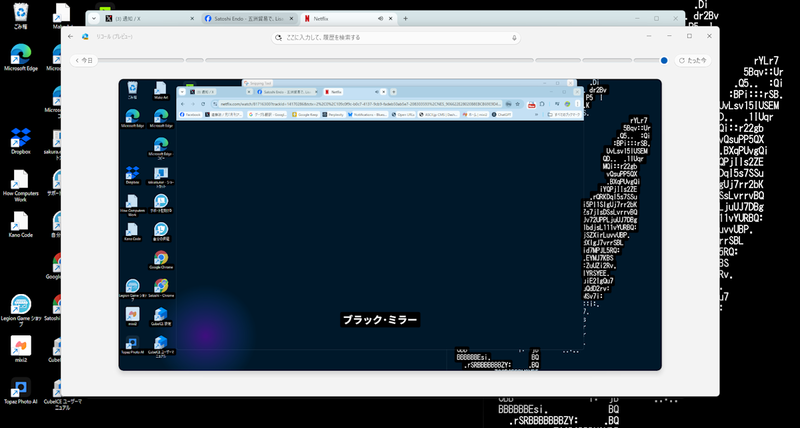This screenshot has height=428, width=800.
Task: Select the Dropbox desktop shortcut
Action: coord(21,141)
